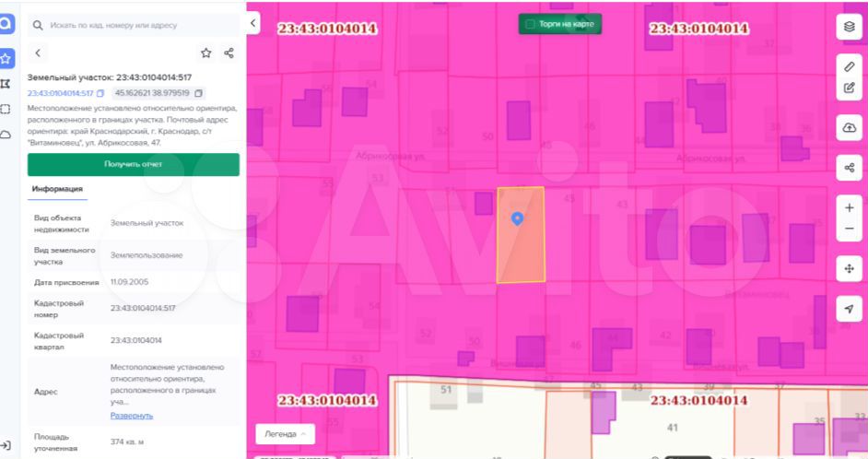Collapse the left information sidebar
Viewport: 868px width, 459px height.
pyautogui.click(x=253, y=23)
